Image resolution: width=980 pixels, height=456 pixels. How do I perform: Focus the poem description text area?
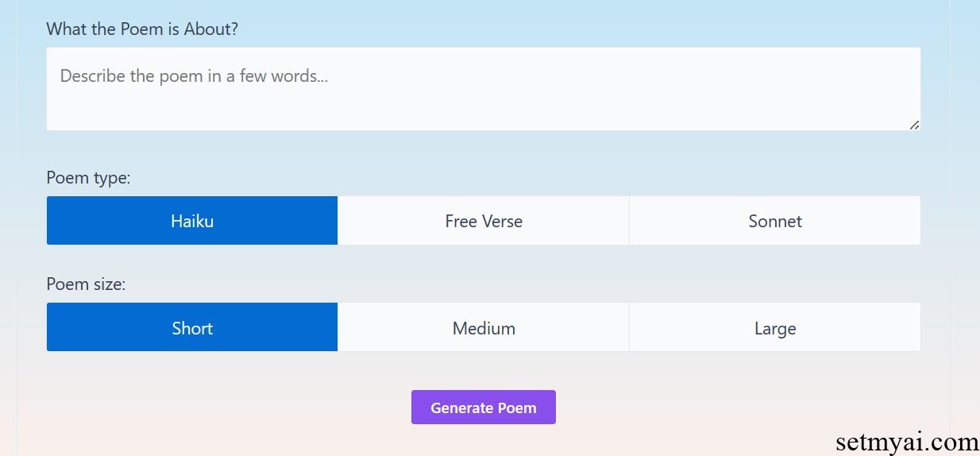pos(484,89)
